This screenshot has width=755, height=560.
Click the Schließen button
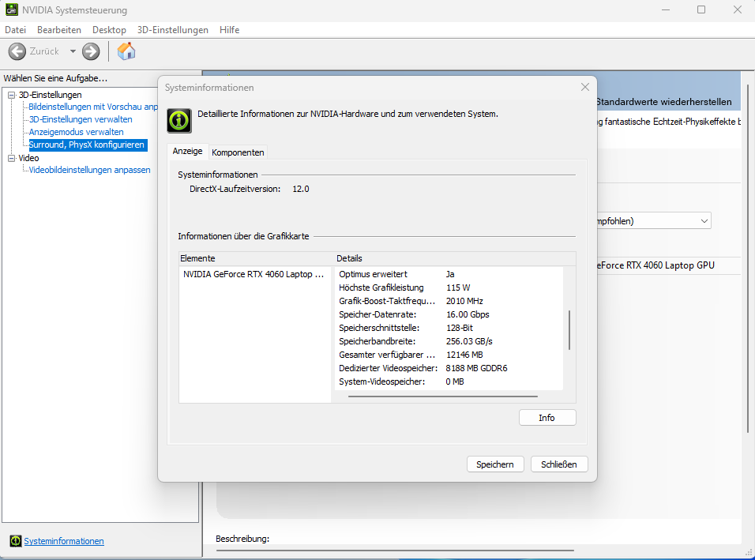pos(559,464)
